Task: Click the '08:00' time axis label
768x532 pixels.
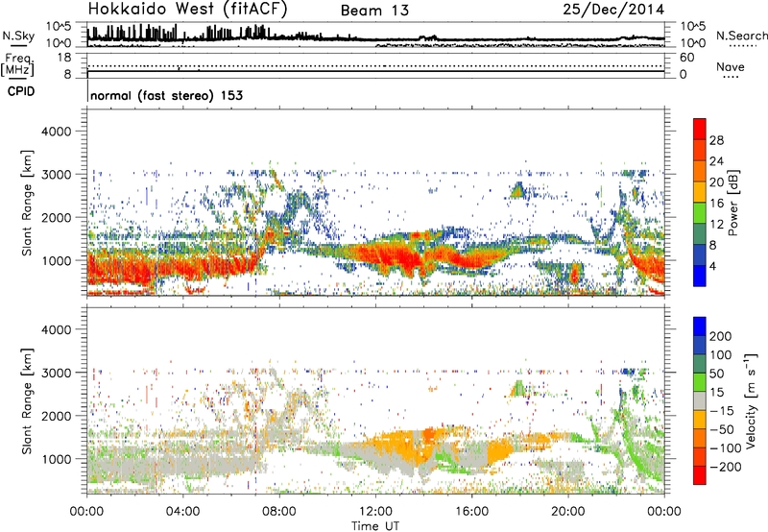Action: pyautogui.click(x=279, y=512)
